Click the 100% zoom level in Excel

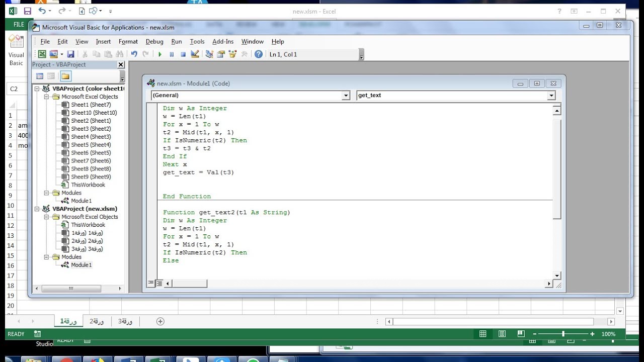(608, 334)
